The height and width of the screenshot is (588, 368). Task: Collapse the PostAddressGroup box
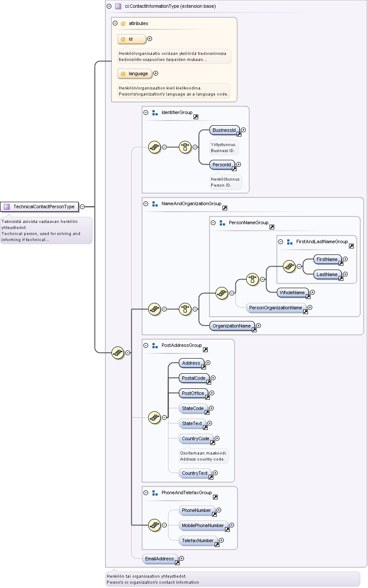point(146,345)
